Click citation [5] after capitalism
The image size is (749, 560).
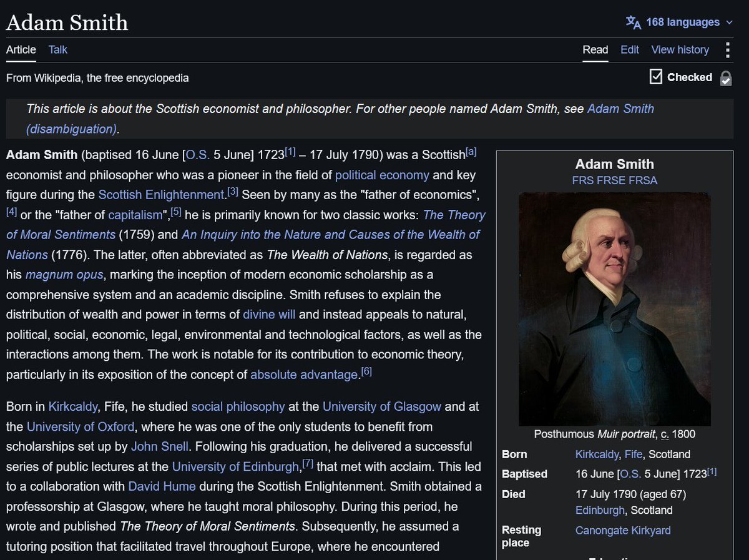[x=176, y=212]
